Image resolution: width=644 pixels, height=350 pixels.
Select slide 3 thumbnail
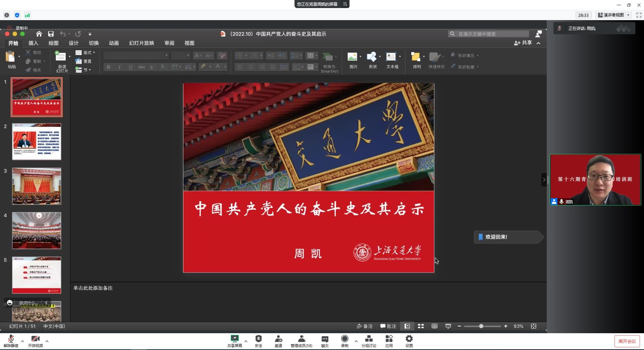(37, 186)
